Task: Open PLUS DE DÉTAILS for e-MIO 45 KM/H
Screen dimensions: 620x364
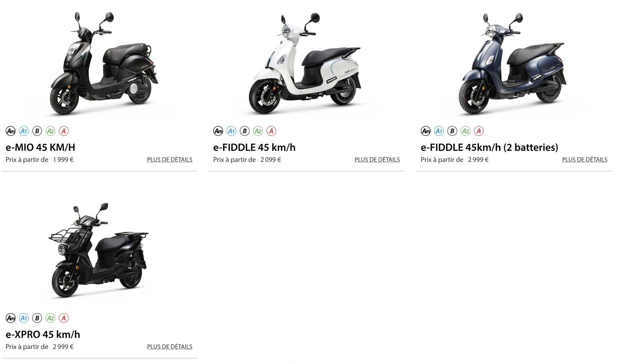Action: click(x=170, y=160)
